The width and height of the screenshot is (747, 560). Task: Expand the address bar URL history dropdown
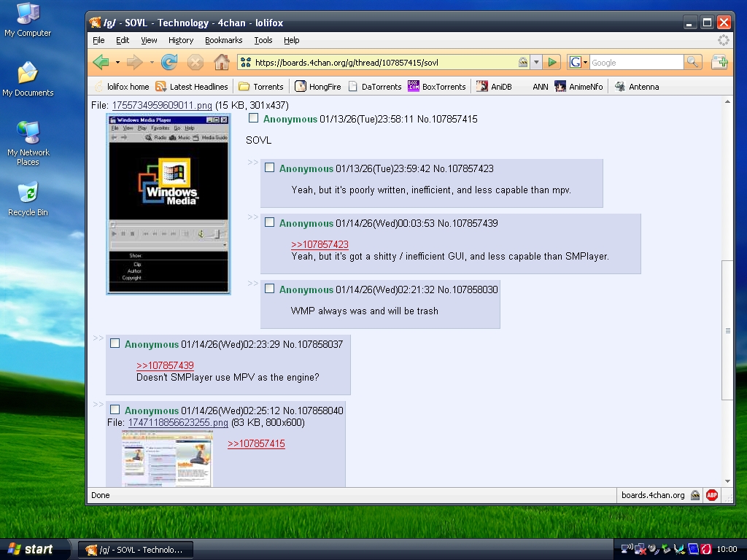pos(536,63)
